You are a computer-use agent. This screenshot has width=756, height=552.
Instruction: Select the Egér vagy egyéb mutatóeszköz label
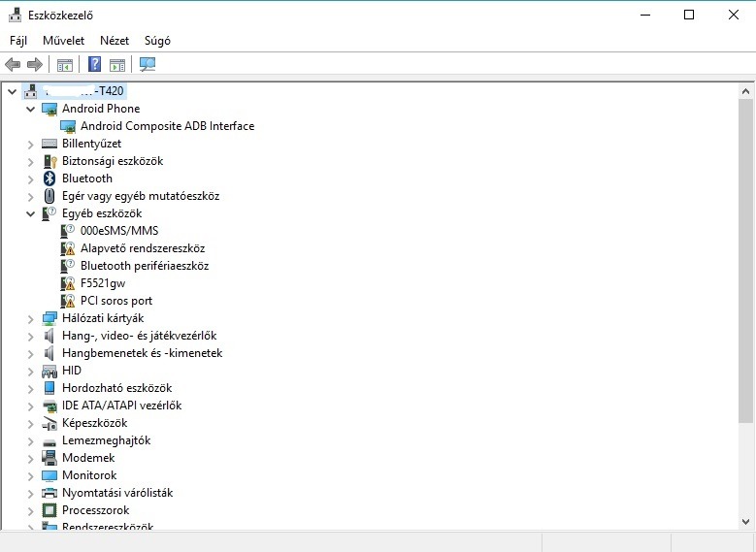141,196
